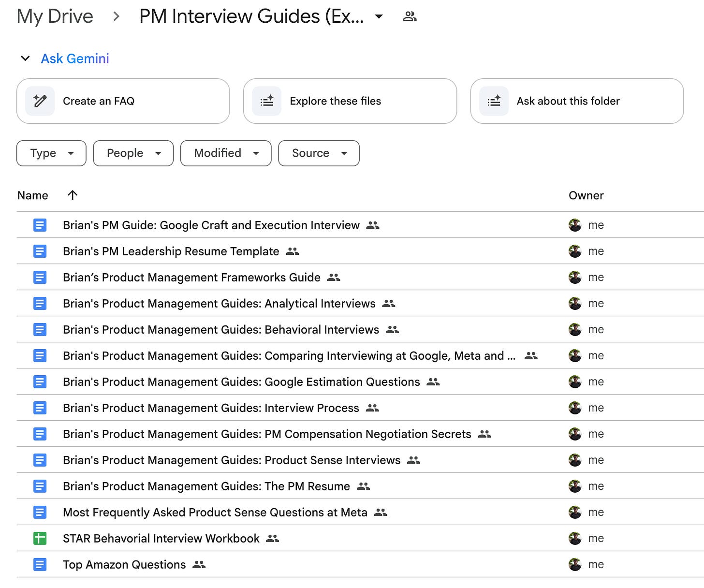704x588 pixels.
Task: Click shared icon next to Comparing Interviewing row
Action: click(531, 355)
